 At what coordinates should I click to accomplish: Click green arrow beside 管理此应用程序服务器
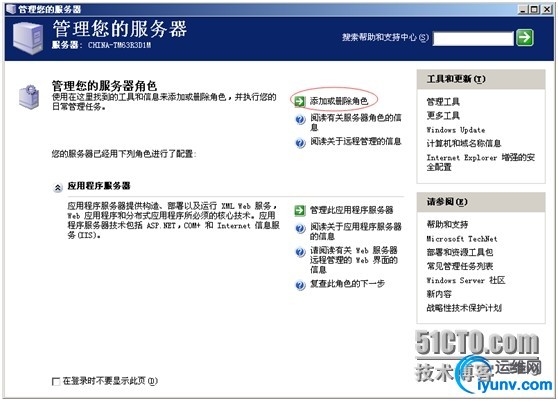300,210
